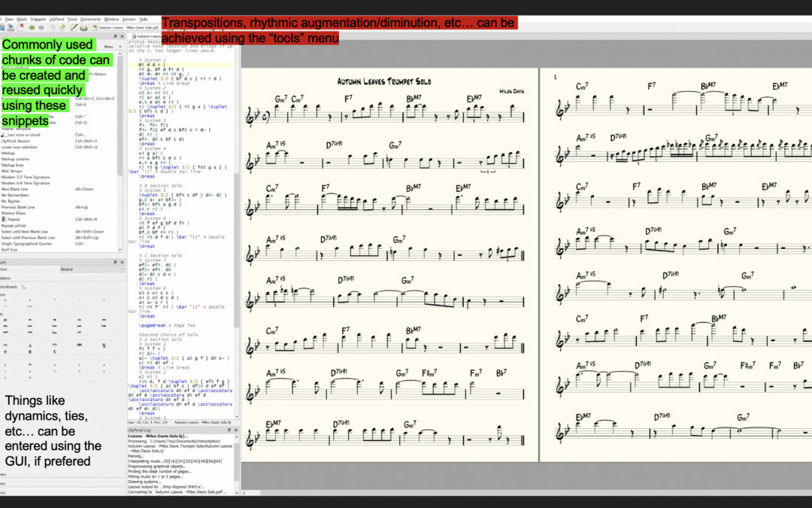This screenshot has height=508, width=812.
Task: Open the Snippets menu
Action: (38, 19)
